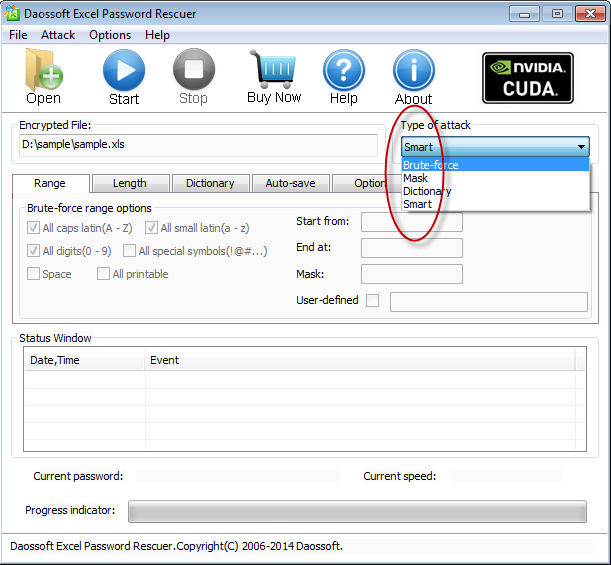Select Mask from attack list
611x565 pixels.
tap(495, 178)
